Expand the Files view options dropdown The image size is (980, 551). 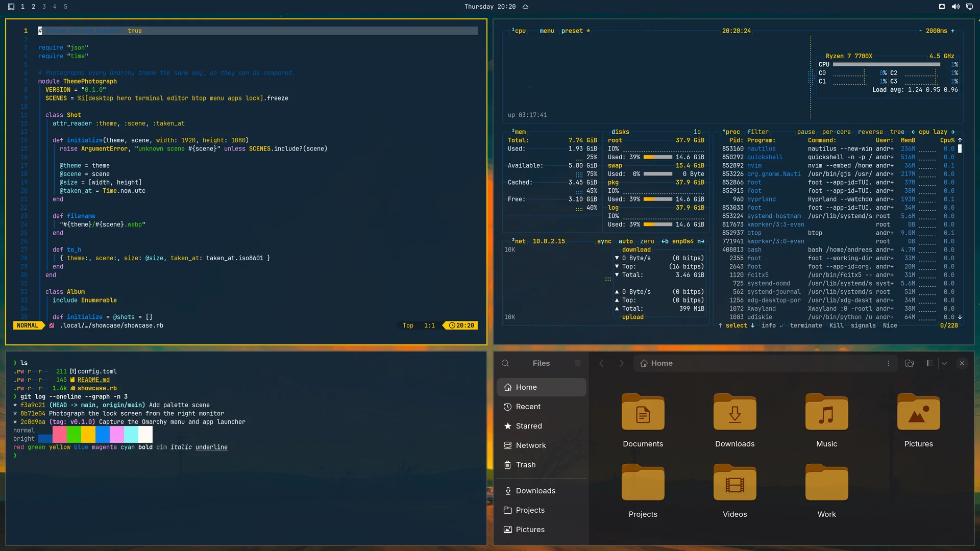pos(944,363)
